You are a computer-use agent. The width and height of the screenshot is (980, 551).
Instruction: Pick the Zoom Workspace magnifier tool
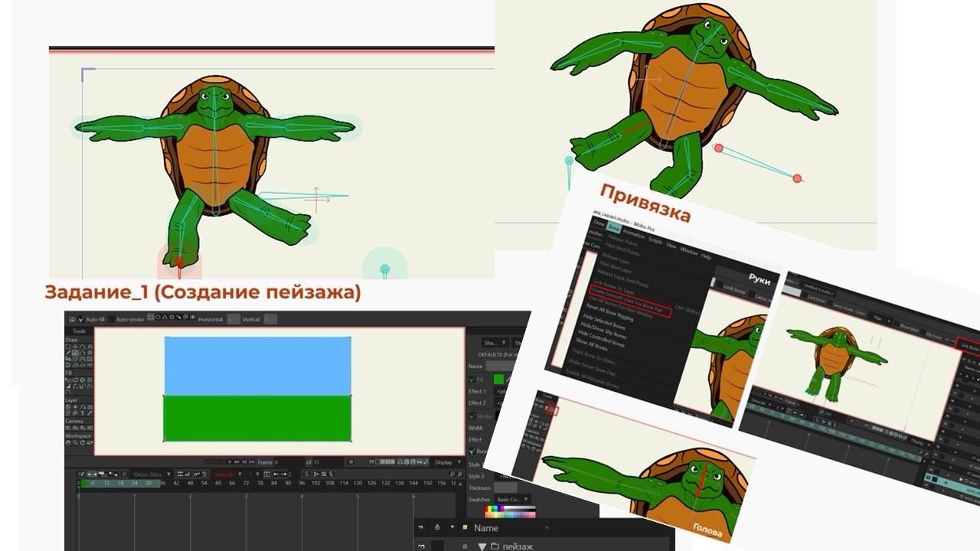(74, 444)
